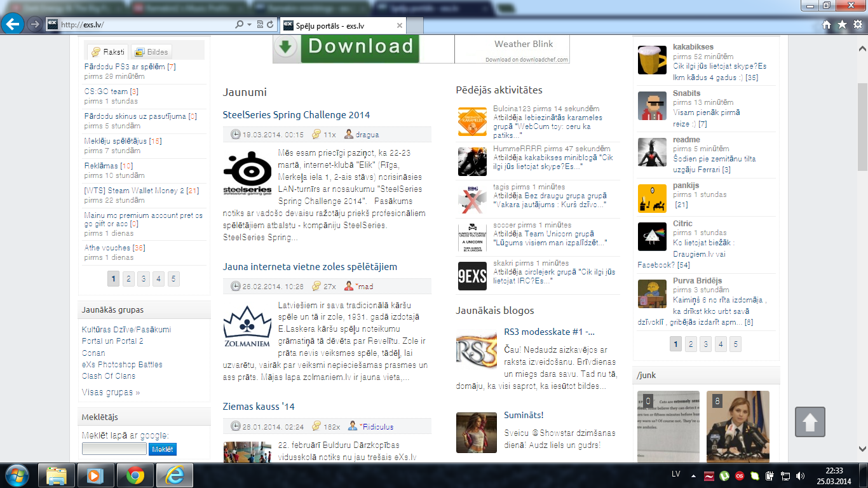Open junk image with 8 comments

click(x=738, y=426)
